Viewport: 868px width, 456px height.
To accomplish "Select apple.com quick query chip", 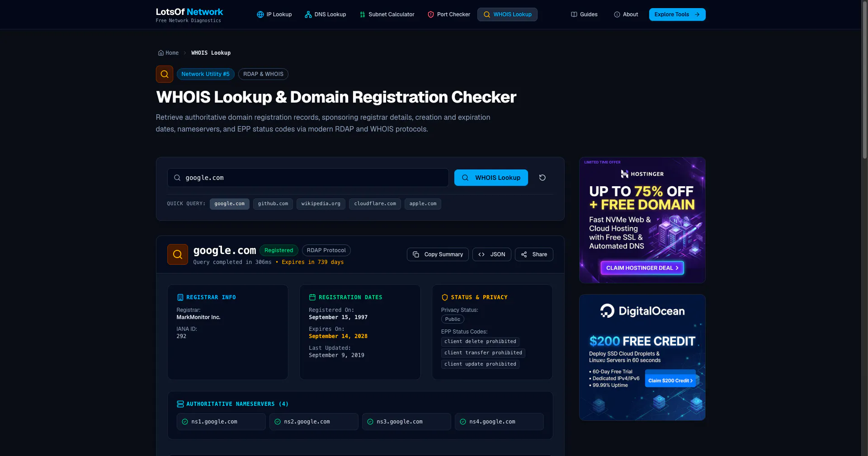I will click(423, 204).
